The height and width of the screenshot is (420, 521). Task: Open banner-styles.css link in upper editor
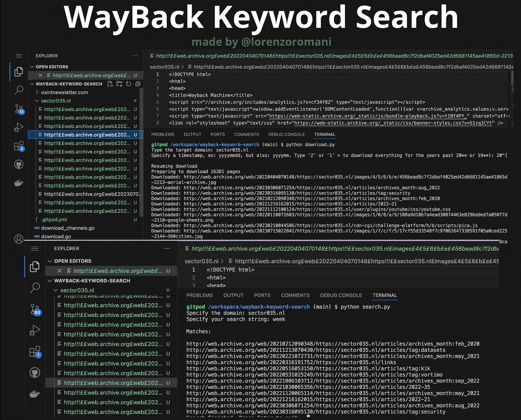tap(393, 123)
